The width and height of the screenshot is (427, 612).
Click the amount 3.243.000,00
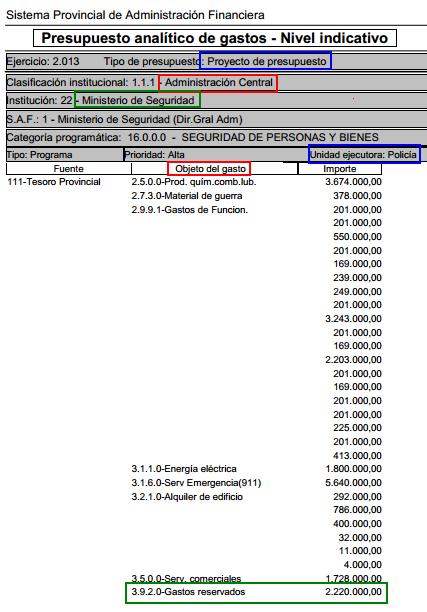pos(353,318)
